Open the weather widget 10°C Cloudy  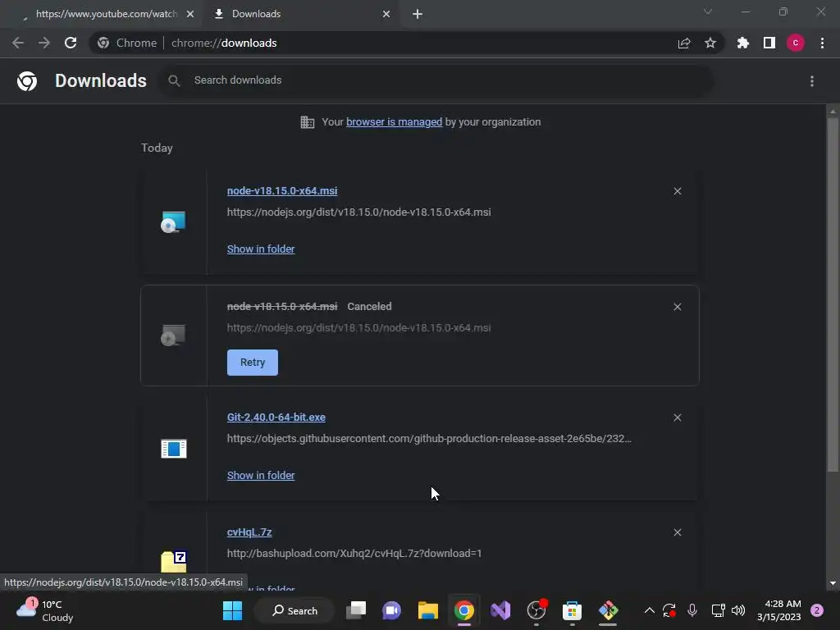(x=45, y=610)
